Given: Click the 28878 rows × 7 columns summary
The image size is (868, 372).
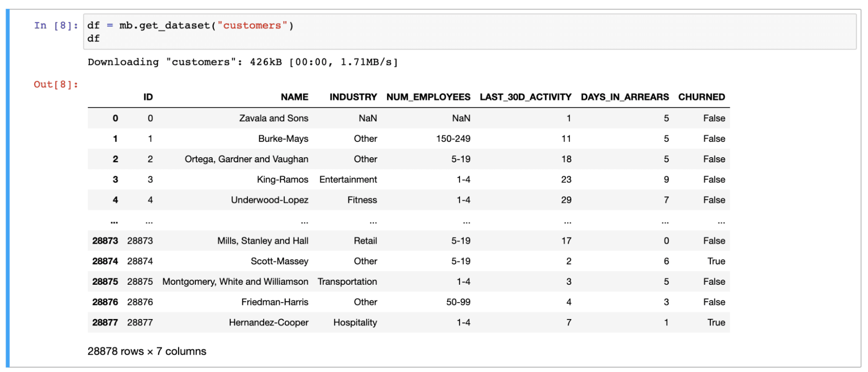Looking at the screenshot, I should pos(147,351).
